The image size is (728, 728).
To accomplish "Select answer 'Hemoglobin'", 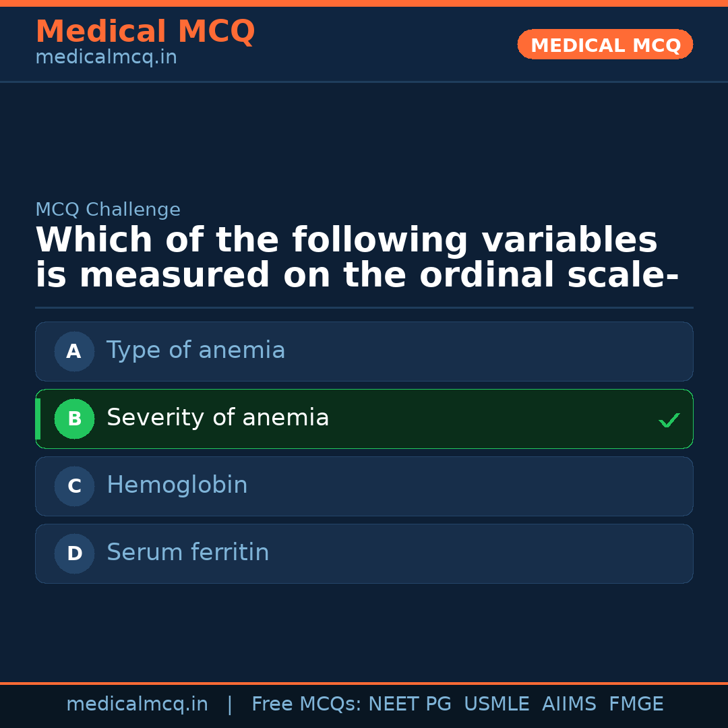I will tap(177, 485).
